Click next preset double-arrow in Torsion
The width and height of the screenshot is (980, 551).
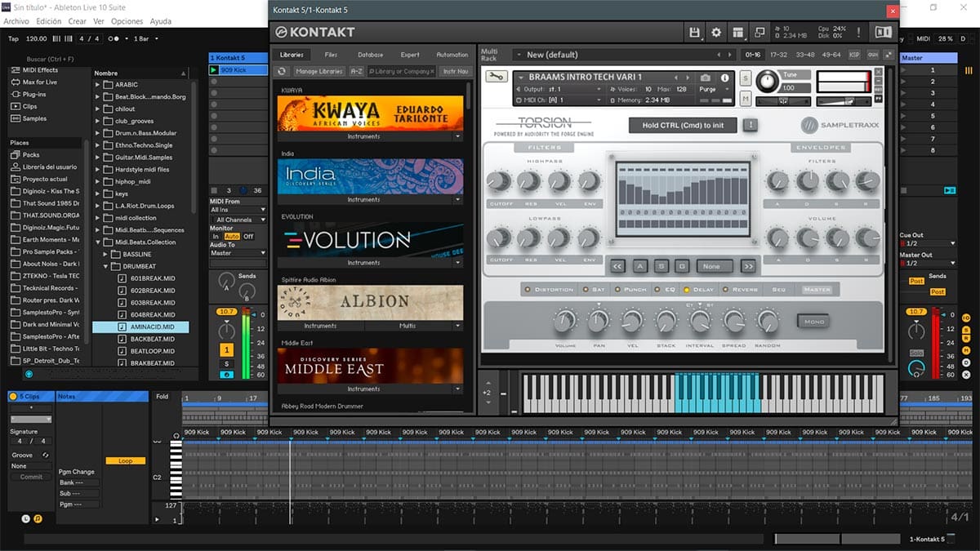click(x=748, y=266)
